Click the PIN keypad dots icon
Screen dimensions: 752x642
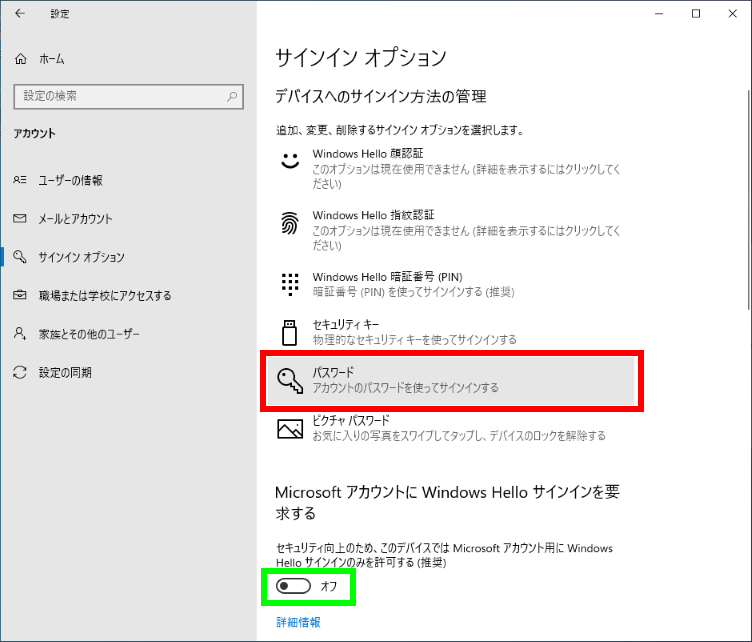[x=290, y=284]
